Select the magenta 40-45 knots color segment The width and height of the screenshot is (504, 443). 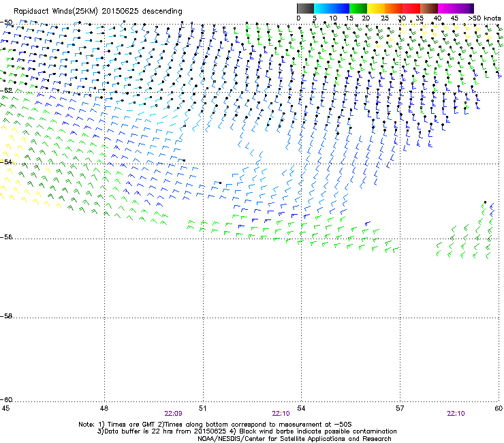pos(447,8)
